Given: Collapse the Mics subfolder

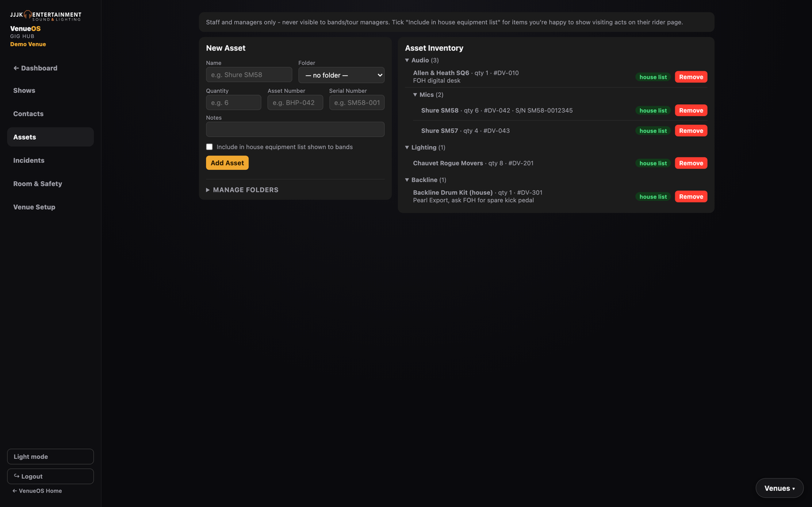Looking at the screenshot, I should pyautogui.click(x=428, y=95).
